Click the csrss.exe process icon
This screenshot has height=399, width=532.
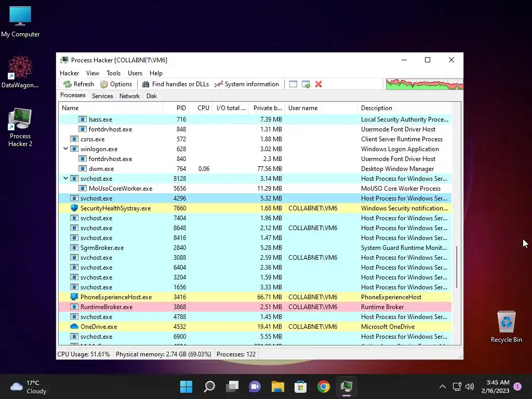click(x=74, y=139)
